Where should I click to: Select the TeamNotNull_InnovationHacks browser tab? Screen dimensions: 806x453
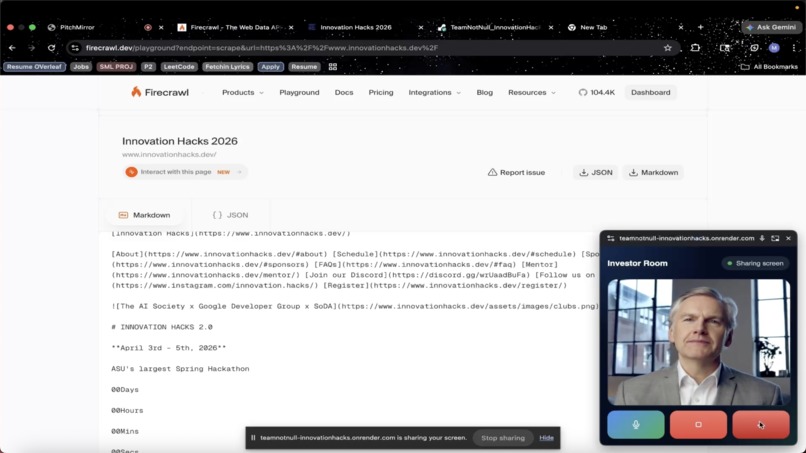494,27
